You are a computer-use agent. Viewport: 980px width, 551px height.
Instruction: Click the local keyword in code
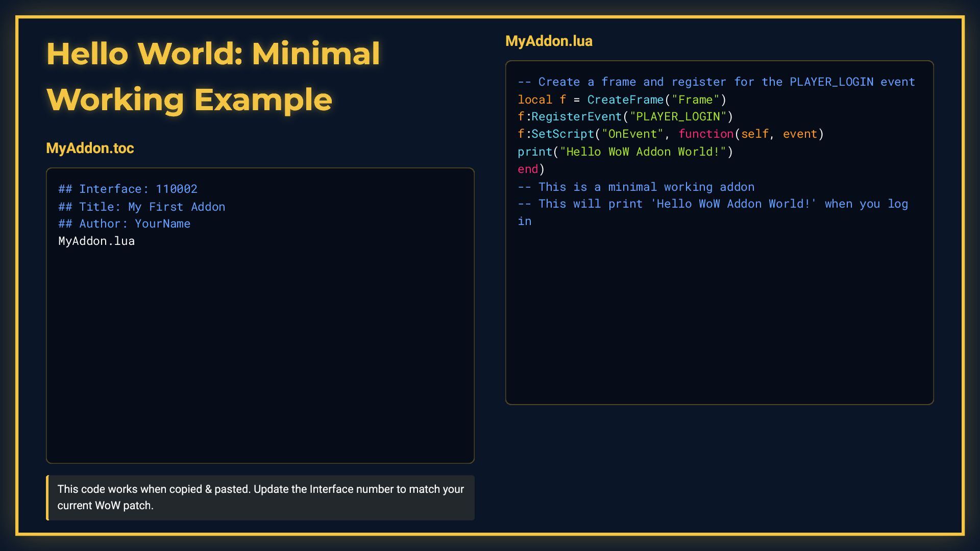534,99
